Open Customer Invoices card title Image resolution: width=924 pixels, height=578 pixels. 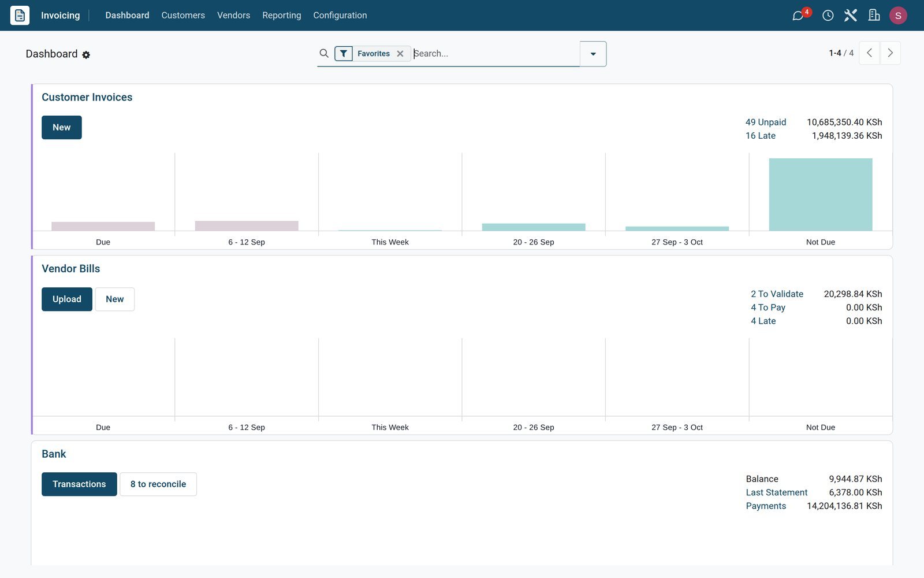tap(87, 98)
